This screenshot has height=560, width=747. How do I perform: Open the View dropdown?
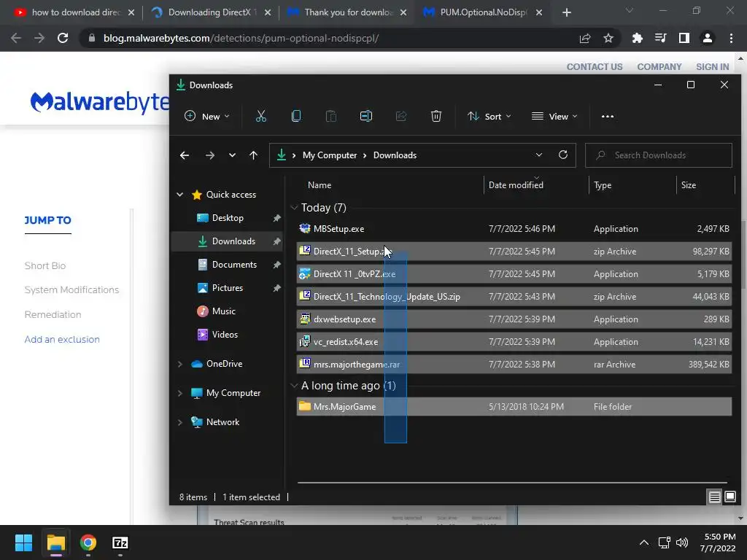[x=554, y=116]
